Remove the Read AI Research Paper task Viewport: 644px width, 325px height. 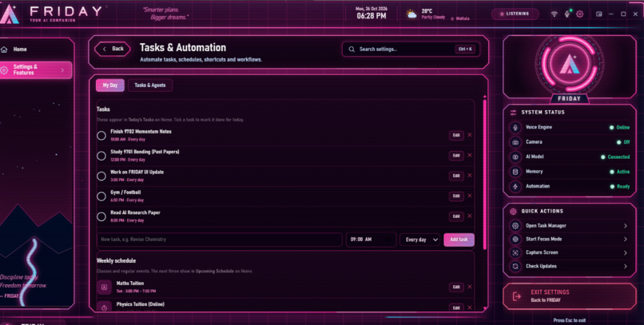point(470,216)
